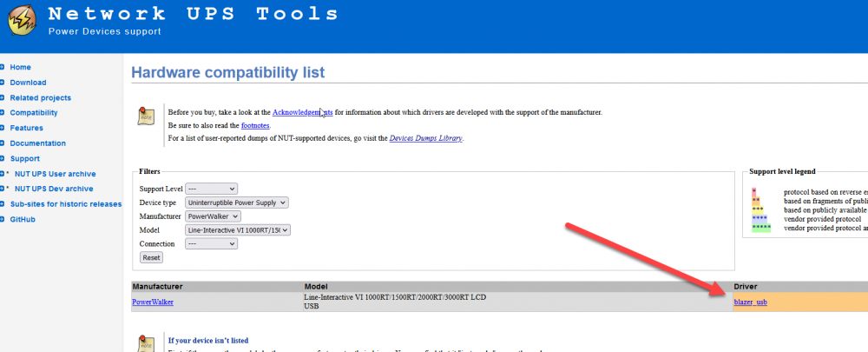This screenshot has width=868, height=352.
Task: Open the Documentation sidebar link
Action: coord(37,143)
